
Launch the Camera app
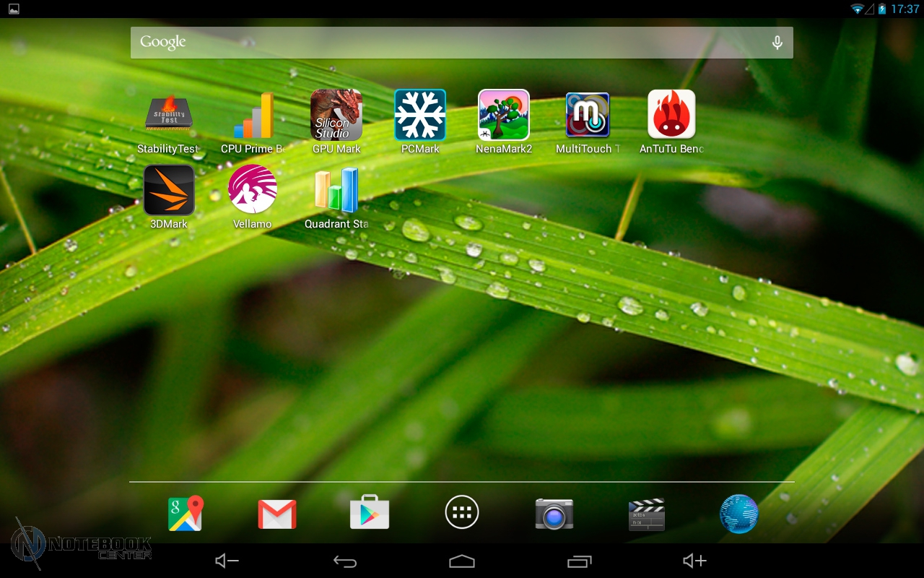pyautogui.click(x=554, y=514)
